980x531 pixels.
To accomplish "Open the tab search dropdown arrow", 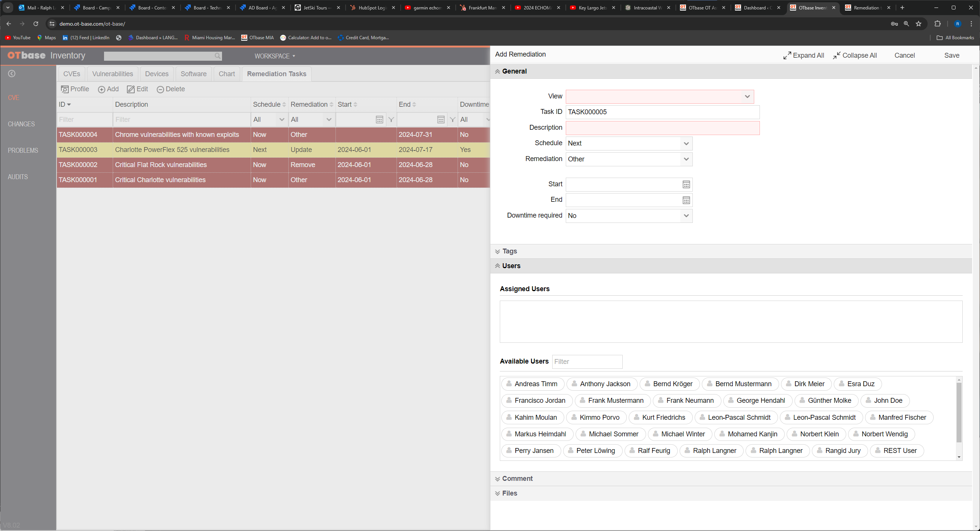I will point(8,8).
